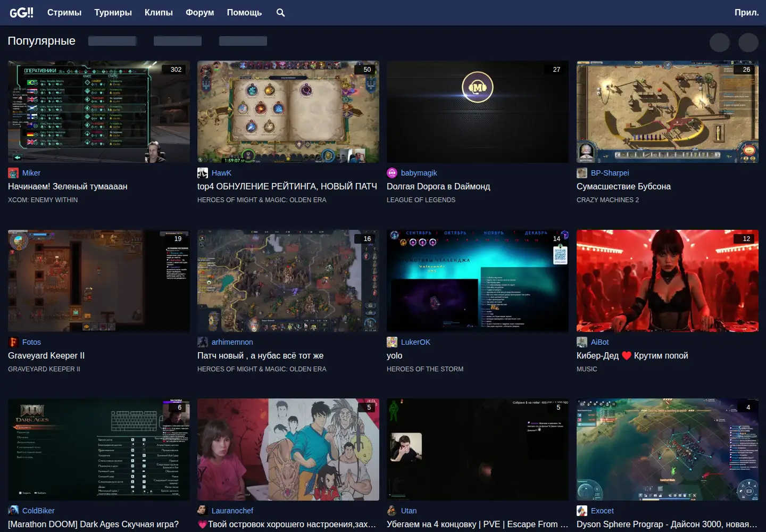
Task: Open the Прил. menu item
Action: (747, 12)
